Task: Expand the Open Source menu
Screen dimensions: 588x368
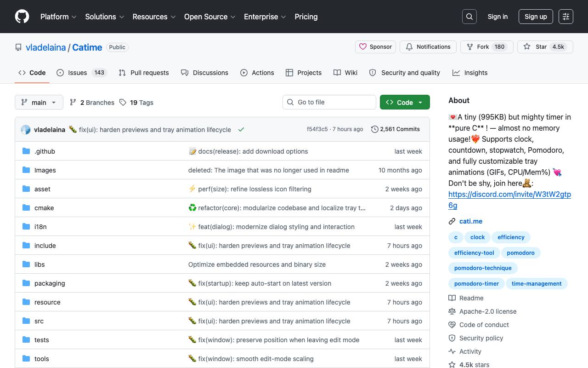Action: click(210, 17)
